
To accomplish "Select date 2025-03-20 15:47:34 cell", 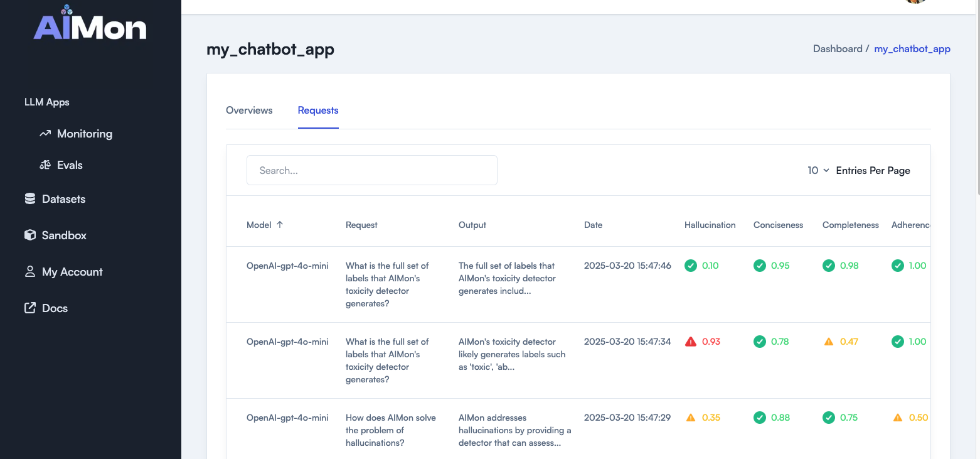I will (x=627, y=342).
